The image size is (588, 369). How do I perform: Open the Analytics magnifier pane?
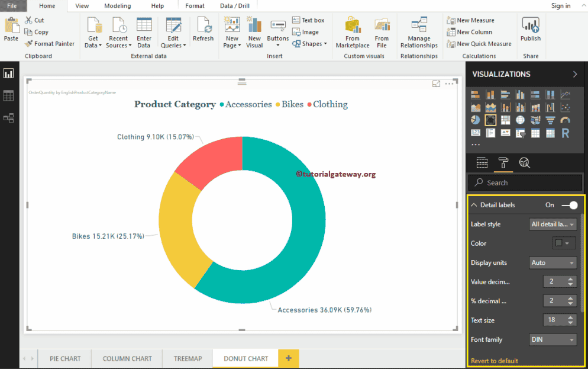pyautogui.click(x=525, y=162)
